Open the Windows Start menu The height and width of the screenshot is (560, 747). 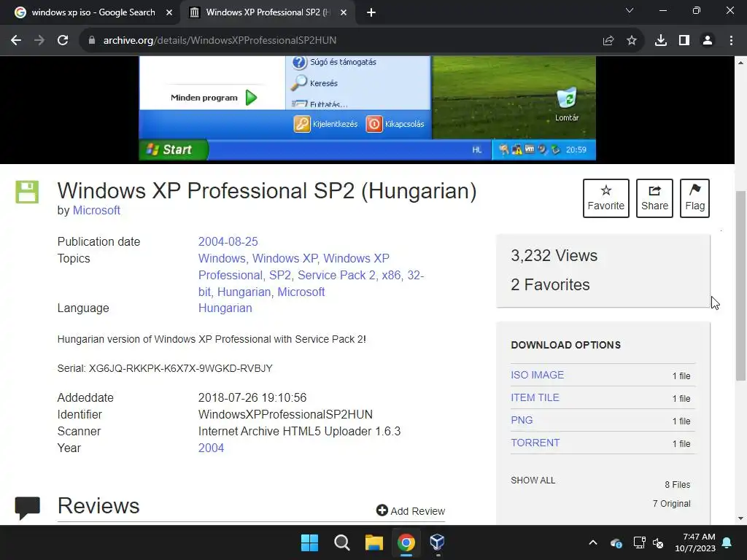click(x=309, y=542)
